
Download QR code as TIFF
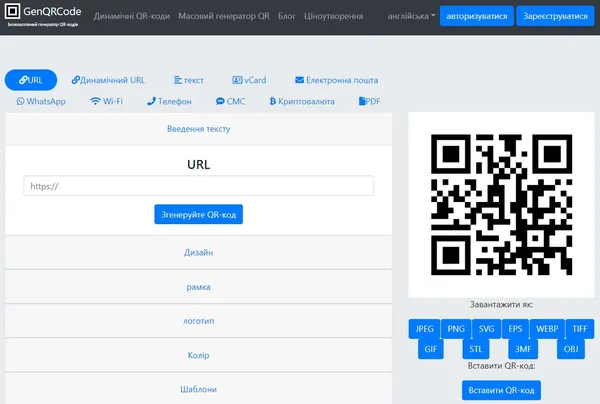(580, 329)
